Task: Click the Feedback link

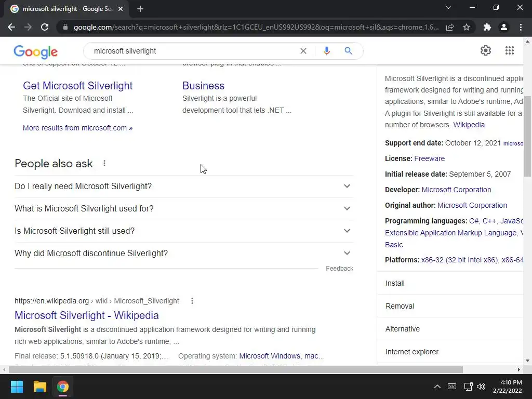Action: tap(340, 269)
